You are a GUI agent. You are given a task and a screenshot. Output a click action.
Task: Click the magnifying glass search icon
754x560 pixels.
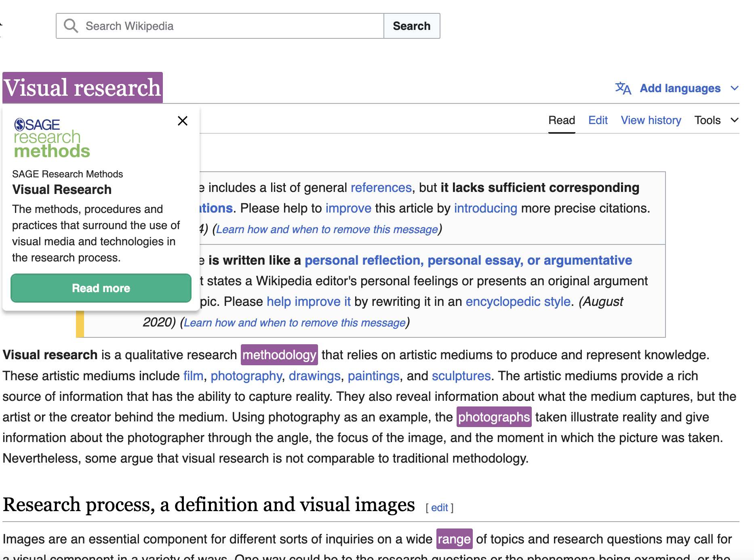click(71, 26)
